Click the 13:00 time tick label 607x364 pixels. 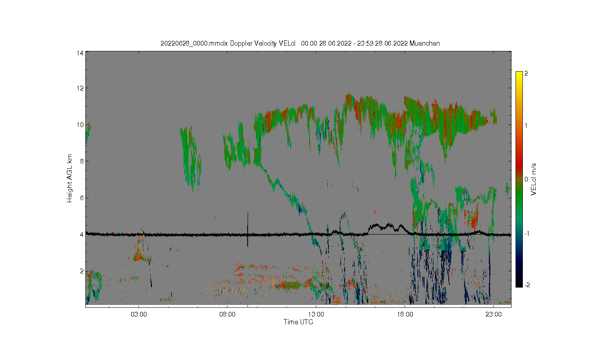316,314
